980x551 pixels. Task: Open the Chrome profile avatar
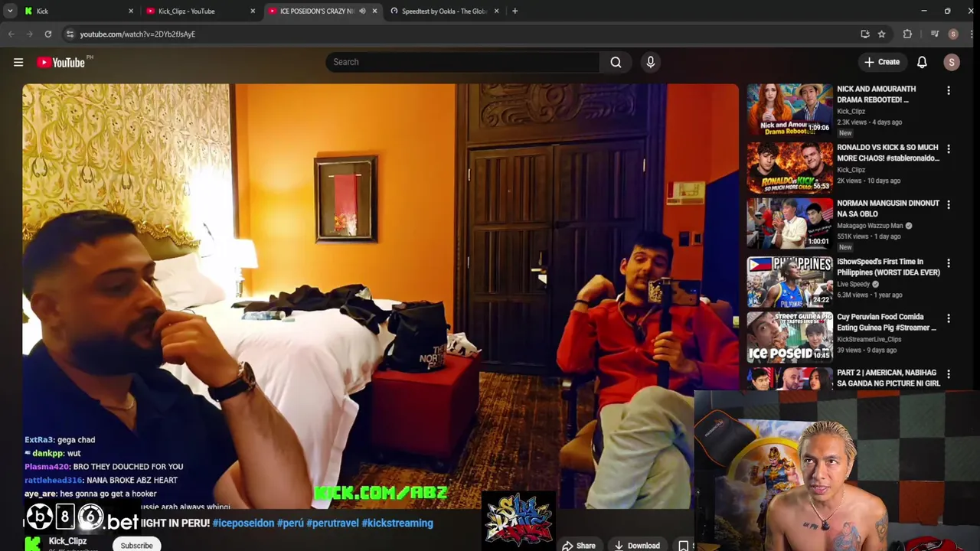953,34
